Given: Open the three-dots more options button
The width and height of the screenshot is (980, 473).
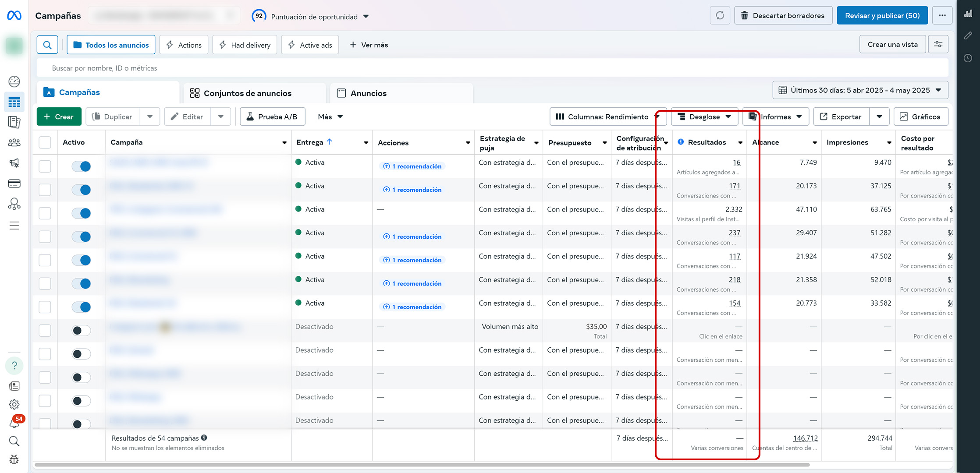Looking at the screenshot, I should [x=942, y=16].
